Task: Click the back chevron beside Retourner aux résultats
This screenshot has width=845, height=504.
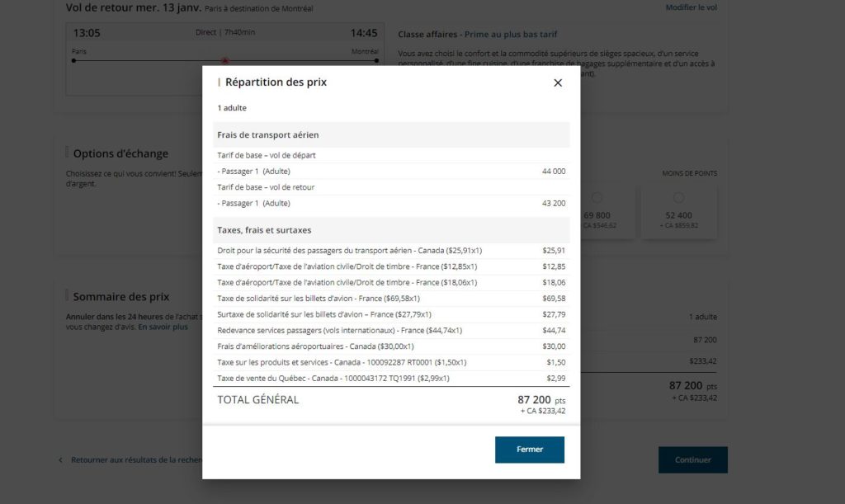Action: pos(60,460)
